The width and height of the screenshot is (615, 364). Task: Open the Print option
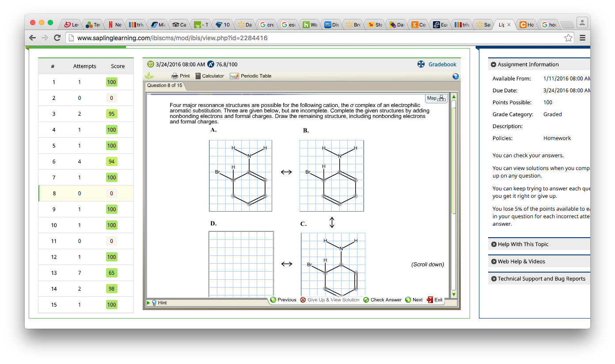tap(181, 76)
